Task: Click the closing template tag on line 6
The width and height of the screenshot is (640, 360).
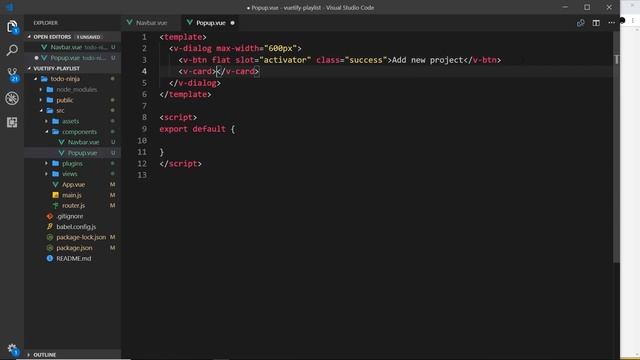Action: pyautogui.click(x=185, y=94)
